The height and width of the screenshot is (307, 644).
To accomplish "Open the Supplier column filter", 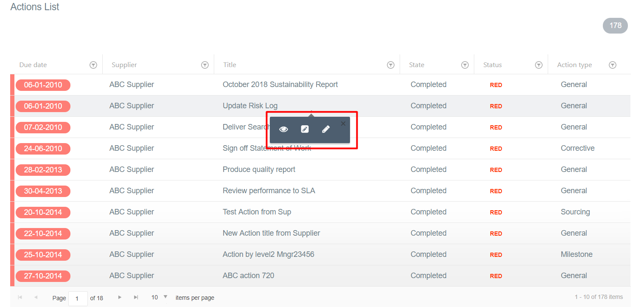I will pos(204,65).
